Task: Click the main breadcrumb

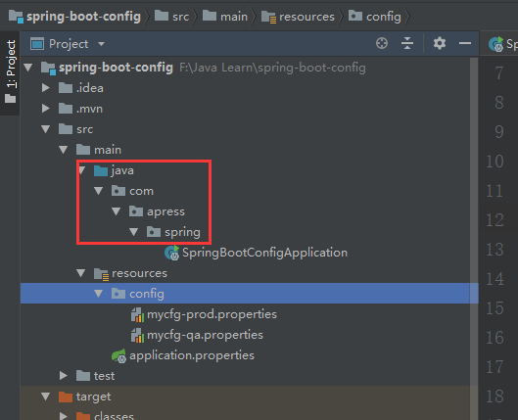Action: (225, 17)
